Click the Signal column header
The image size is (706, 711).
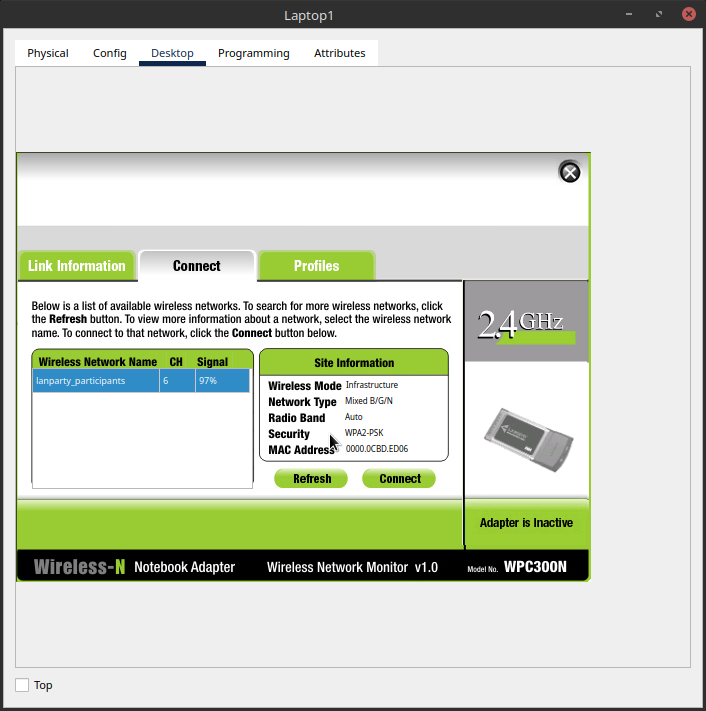click(x=212, y=362)
